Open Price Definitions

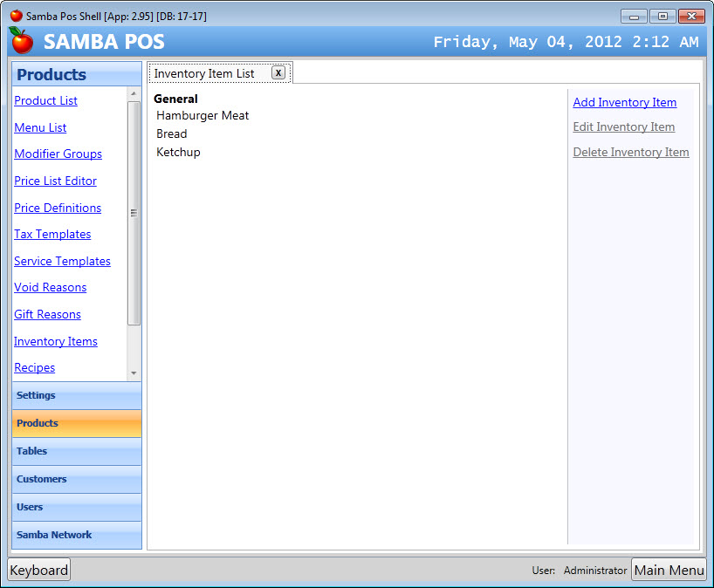58,208
